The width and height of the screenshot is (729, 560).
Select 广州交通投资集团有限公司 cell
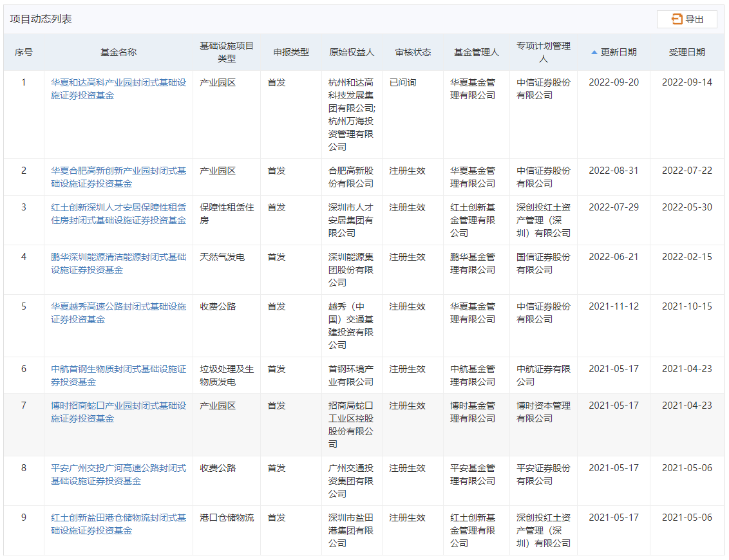(x=351, y=481)
